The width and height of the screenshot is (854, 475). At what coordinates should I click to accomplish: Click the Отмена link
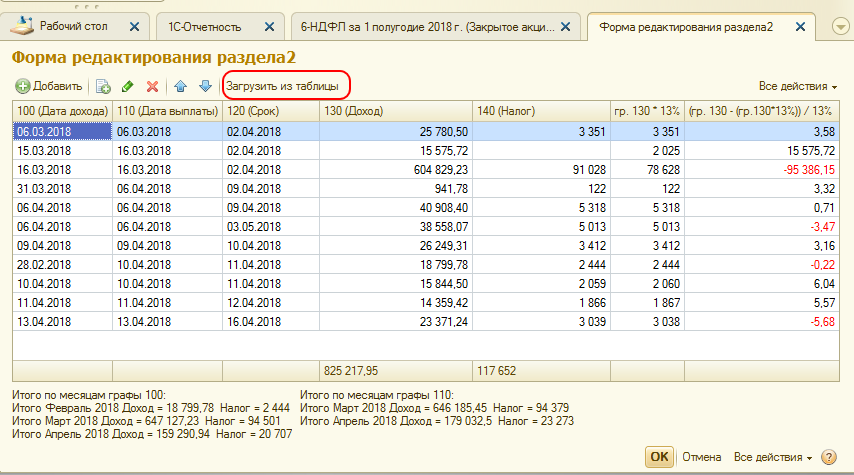tap(701, 457)
